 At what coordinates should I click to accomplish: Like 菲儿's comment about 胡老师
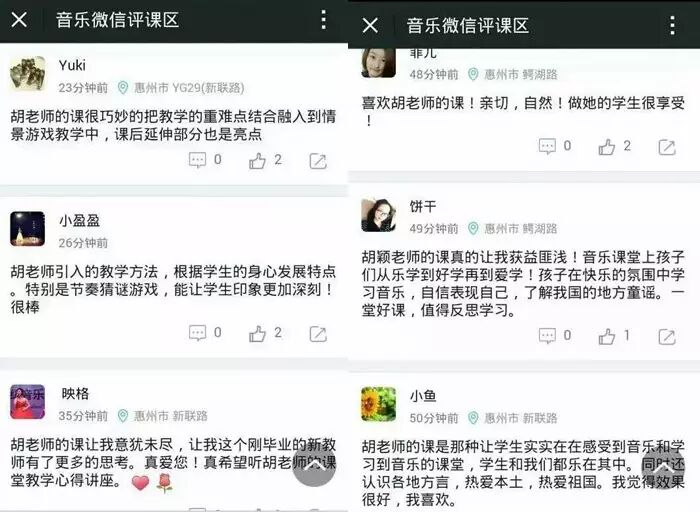click(607, 147)
